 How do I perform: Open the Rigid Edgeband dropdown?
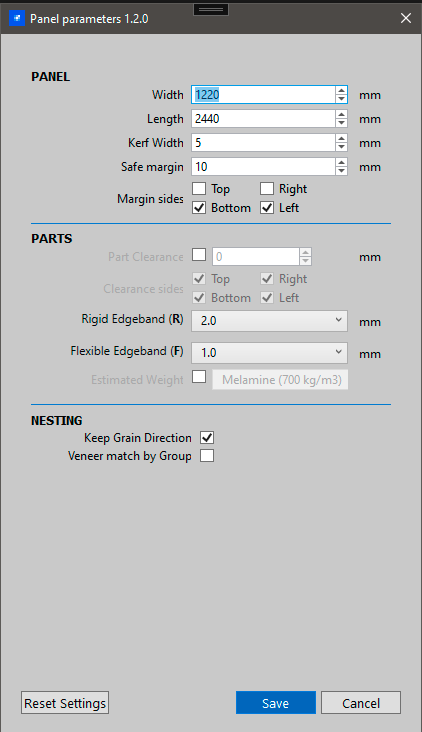click(269, 321)
